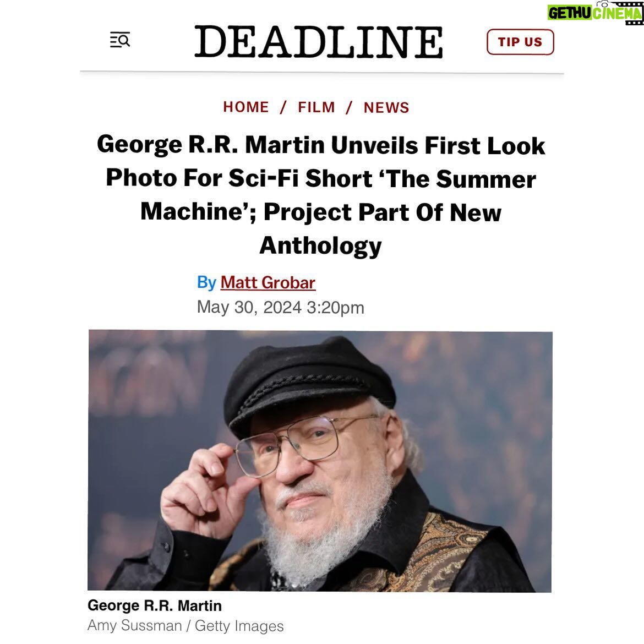Click the slash separator between FILM and NEWS
644x644 pixels.
click(349, 107)
